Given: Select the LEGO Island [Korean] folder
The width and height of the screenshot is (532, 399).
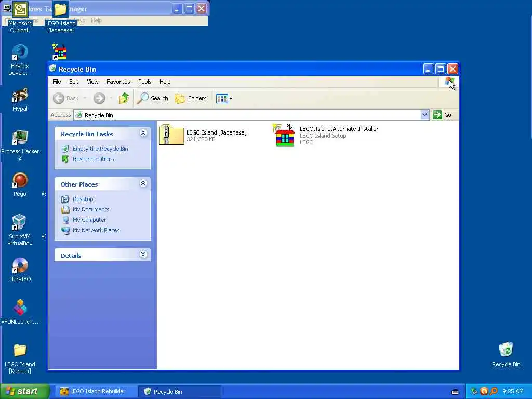Looking at the screenshot, I should pos(20,358).
